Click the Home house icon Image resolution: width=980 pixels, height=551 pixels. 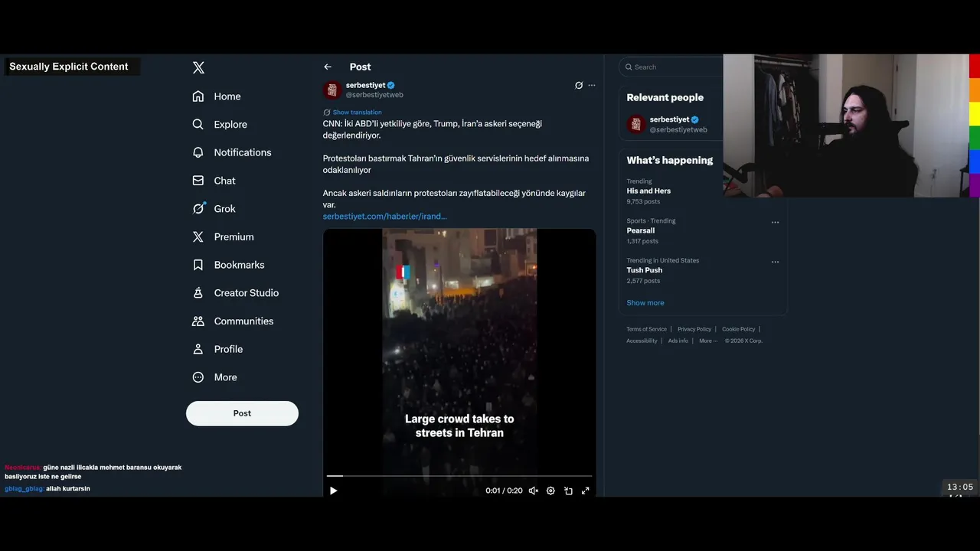(198, 96)
